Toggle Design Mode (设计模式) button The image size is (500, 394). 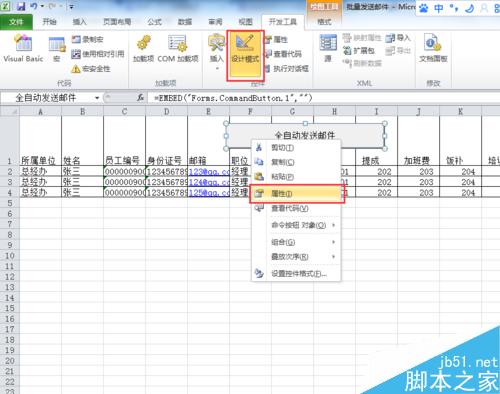pyautogui.click(x=245, y=55)
